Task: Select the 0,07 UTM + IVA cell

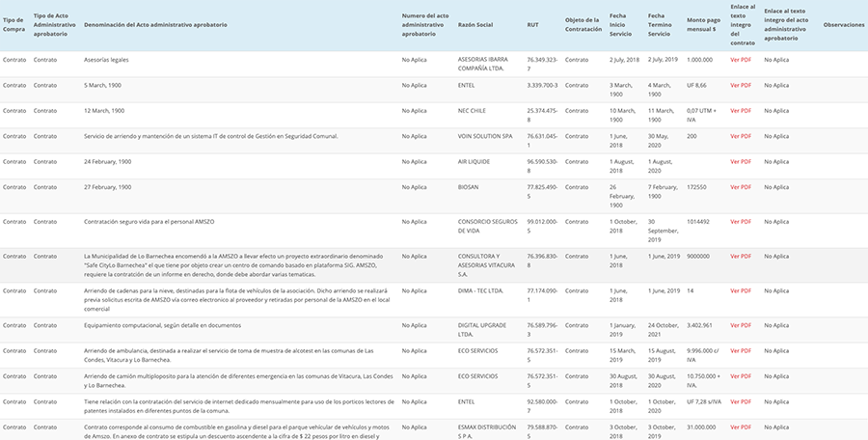Action: pyautogui.click(x=701, y=115)
